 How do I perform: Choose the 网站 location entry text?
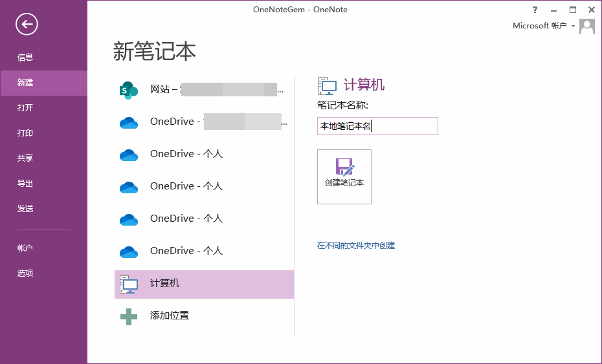pos(217,89)
